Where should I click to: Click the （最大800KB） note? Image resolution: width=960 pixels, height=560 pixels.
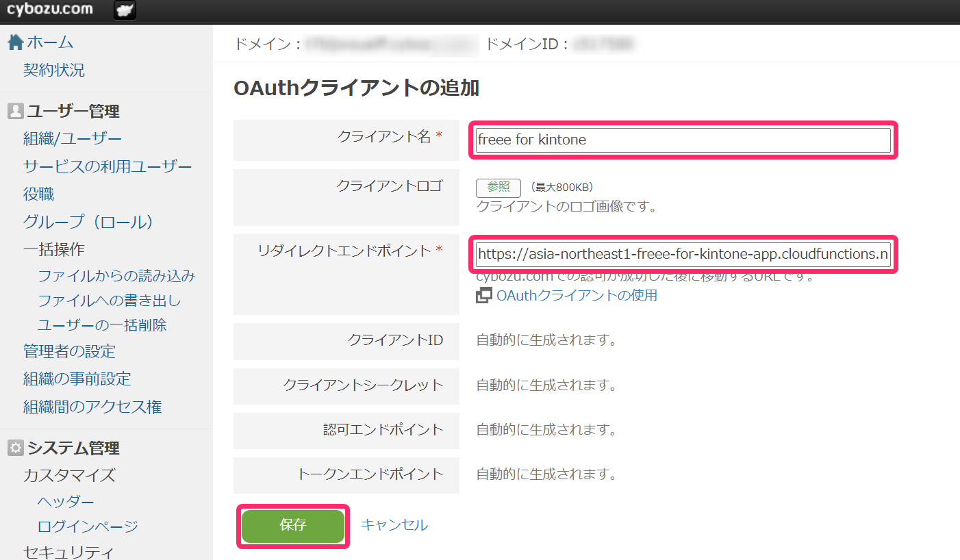point(561,187)
